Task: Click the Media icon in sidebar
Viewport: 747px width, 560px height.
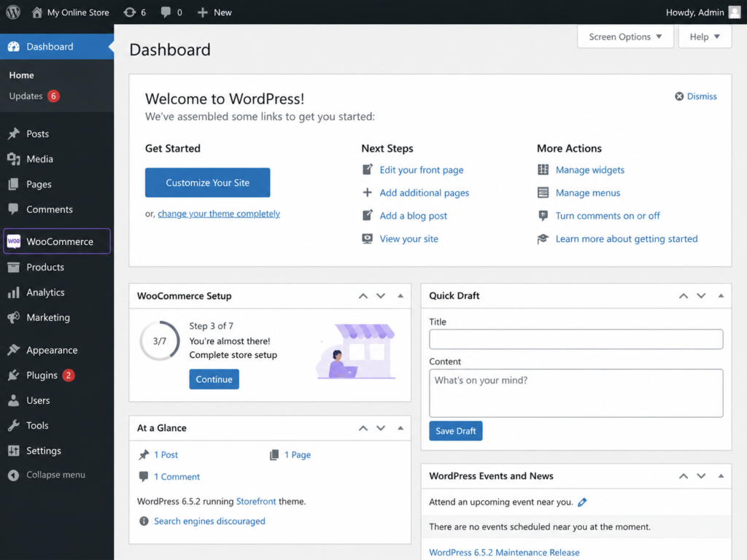Action: [x=13, y=159]
